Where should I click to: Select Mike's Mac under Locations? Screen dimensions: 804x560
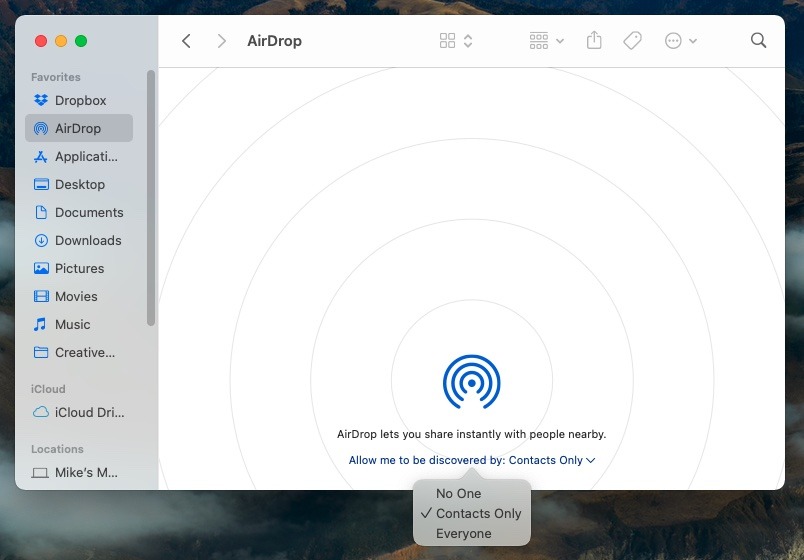(86, 472)
